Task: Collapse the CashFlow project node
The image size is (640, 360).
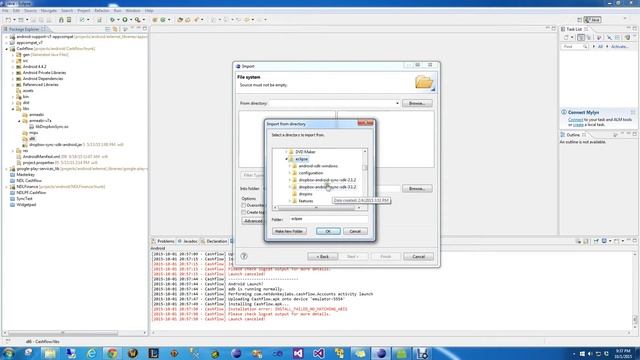Action: point(7,49)
